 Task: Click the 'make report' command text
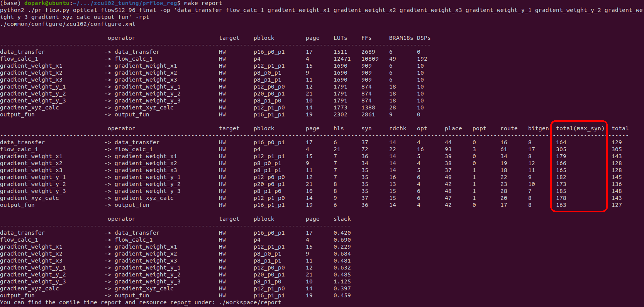tap(203, 3)
